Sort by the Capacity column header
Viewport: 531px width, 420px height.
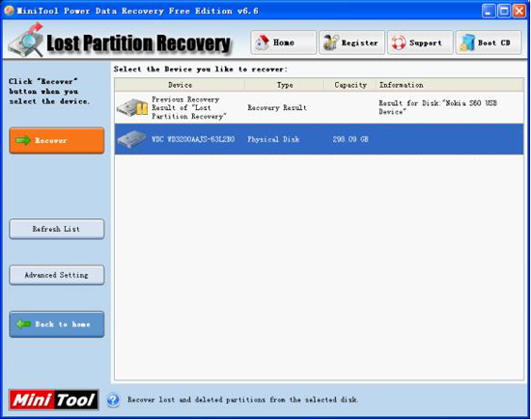350,85
